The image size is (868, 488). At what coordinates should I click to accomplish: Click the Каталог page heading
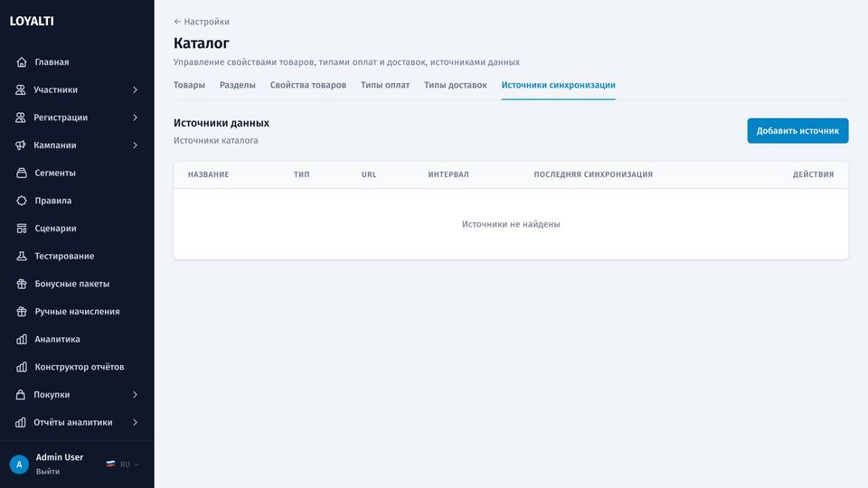[202, 43]
